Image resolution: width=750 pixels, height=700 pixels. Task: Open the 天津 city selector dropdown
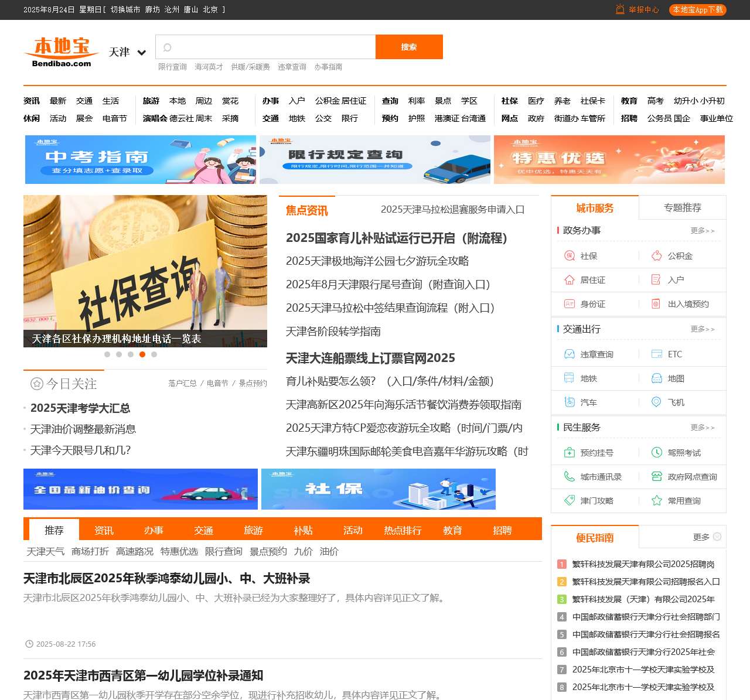[126, 52]
